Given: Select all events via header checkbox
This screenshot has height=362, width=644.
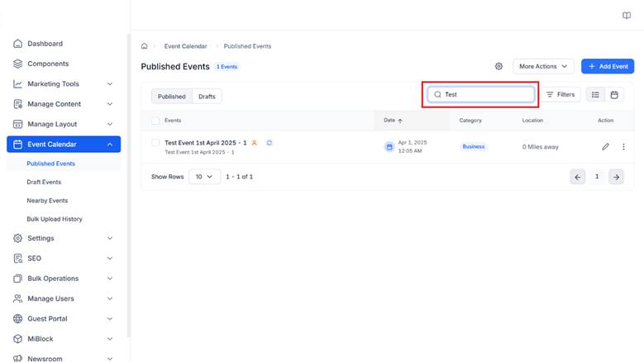Looking at the screenshot, I should (155, 121).
